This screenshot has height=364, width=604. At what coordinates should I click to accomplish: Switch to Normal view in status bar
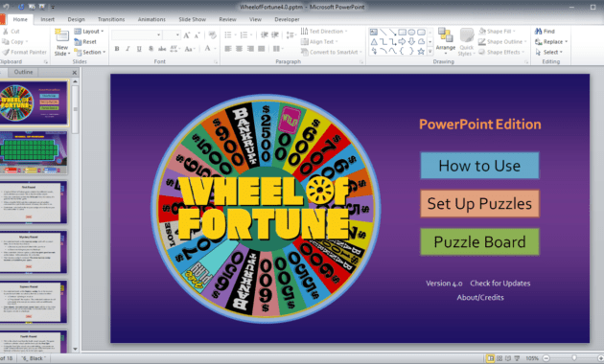[x=490, y=358]
